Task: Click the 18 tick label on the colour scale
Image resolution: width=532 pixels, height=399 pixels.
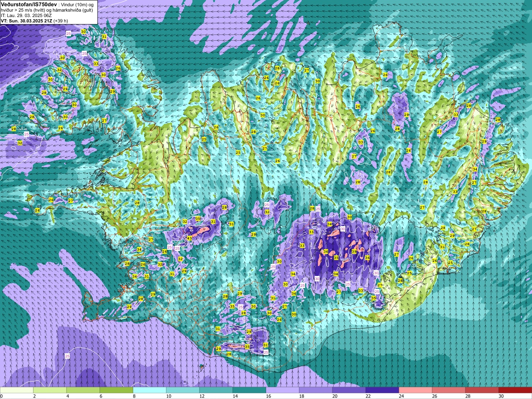Action: pyautogui.click(x=301, y=396)
